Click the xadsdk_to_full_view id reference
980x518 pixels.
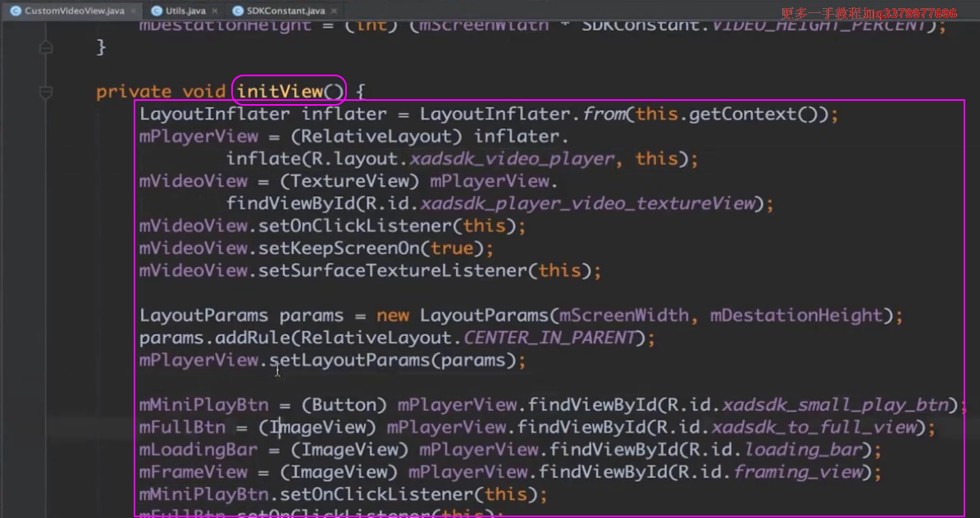[x=814, y=427]
